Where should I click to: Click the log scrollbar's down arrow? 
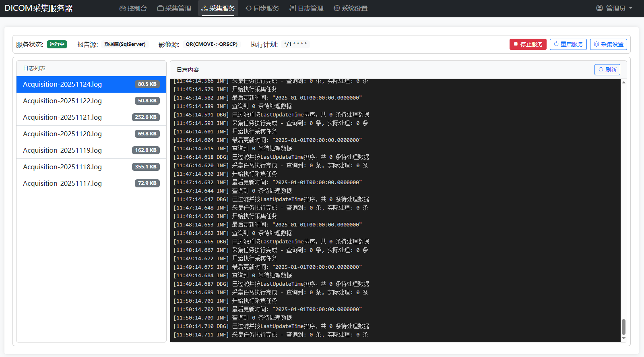pyautogui.click(x=623, y=338)
